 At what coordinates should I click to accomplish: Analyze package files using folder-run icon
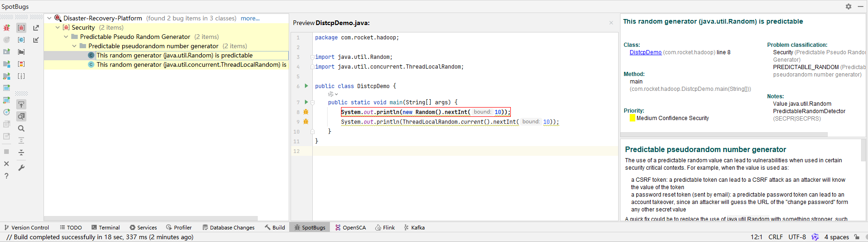click(x=6, y=52)
